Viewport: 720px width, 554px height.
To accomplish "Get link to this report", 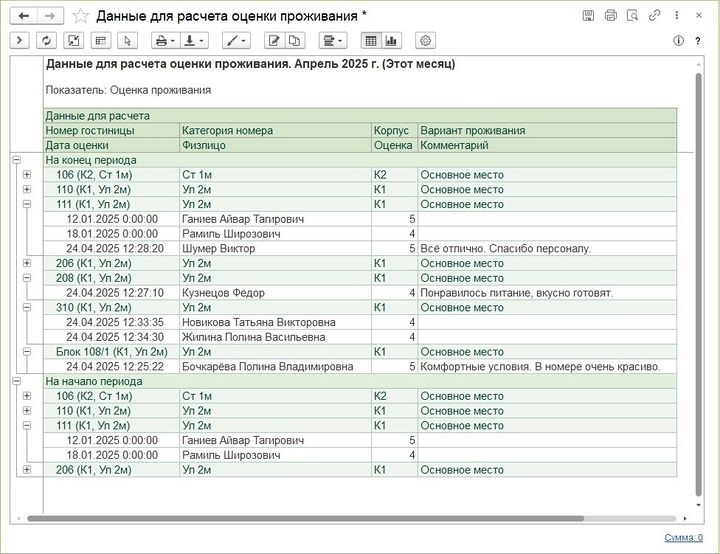I will 654,16.
